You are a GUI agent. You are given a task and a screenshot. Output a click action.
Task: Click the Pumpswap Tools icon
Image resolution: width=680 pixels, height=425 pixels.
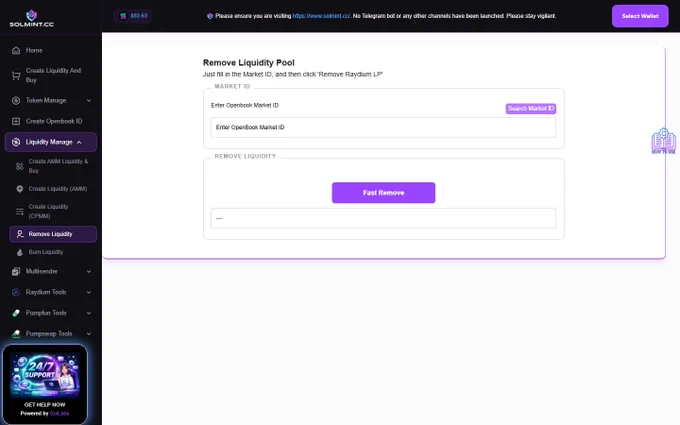click(16, 334)
